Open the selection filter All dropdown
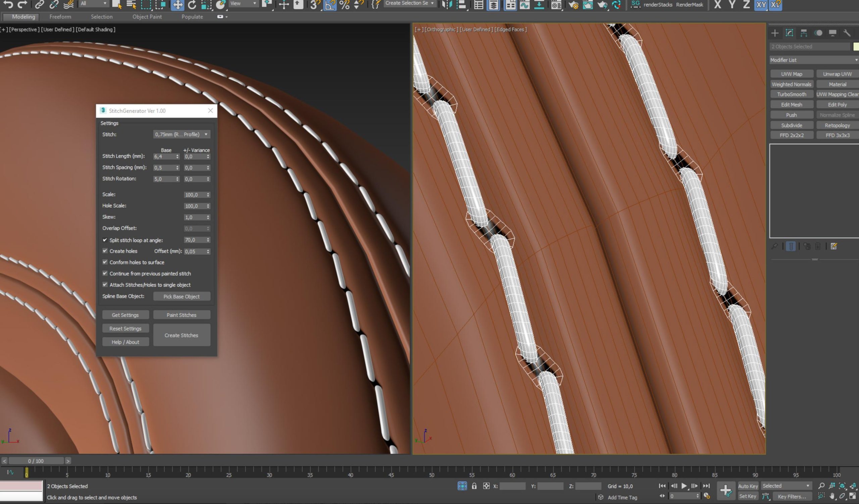Screen dimensions: 859x504 93,3
